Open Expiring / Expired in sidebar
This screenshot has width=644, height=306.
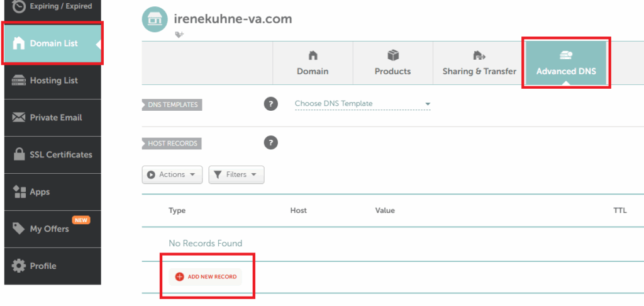coord(53,7)
